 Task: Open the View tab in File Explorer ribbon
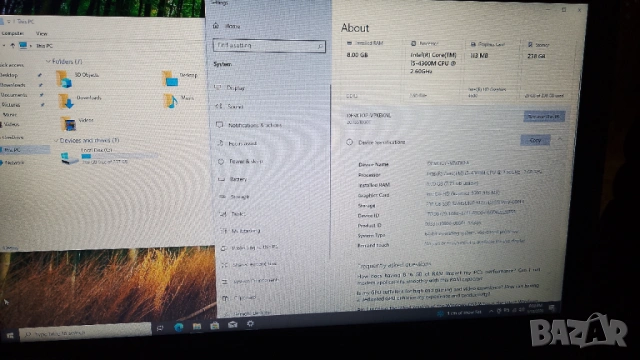[x=42, y=33]
